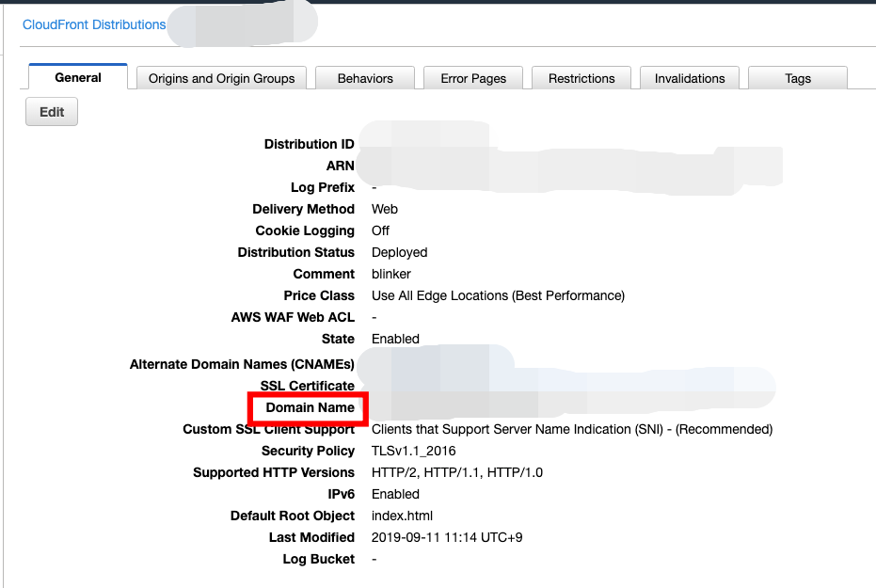Click the Custom SSL Client Support value
Image resolution: width=876 pixels, height=588 pixels.
[x=571, y=429]
